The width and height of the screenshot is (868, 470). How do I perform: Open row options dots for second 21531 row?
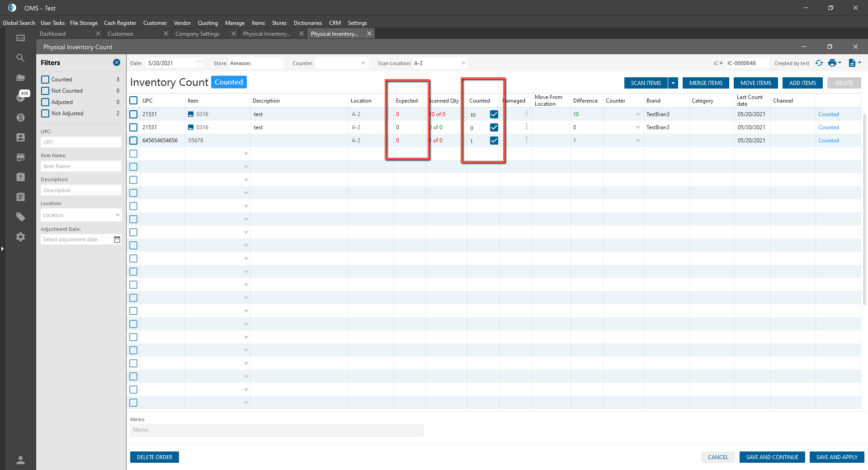point(526,127)
